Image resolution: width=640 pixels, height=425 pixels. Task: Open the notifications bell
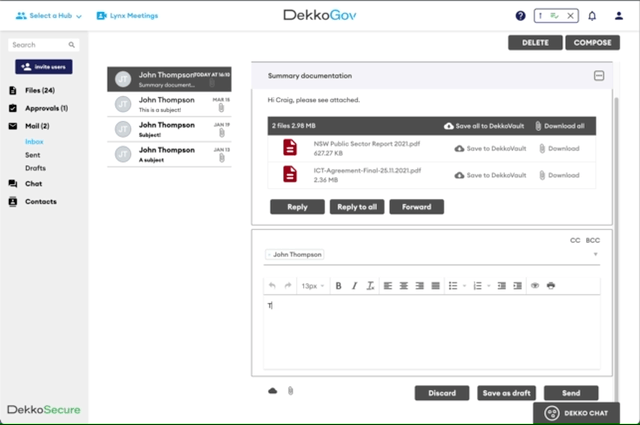coord(592,16)
